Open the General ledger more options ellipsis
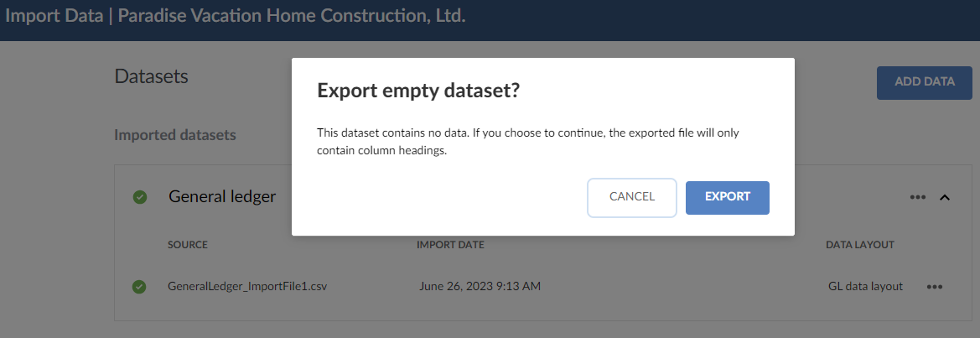 pyautogui.click(x=918, y=198)
